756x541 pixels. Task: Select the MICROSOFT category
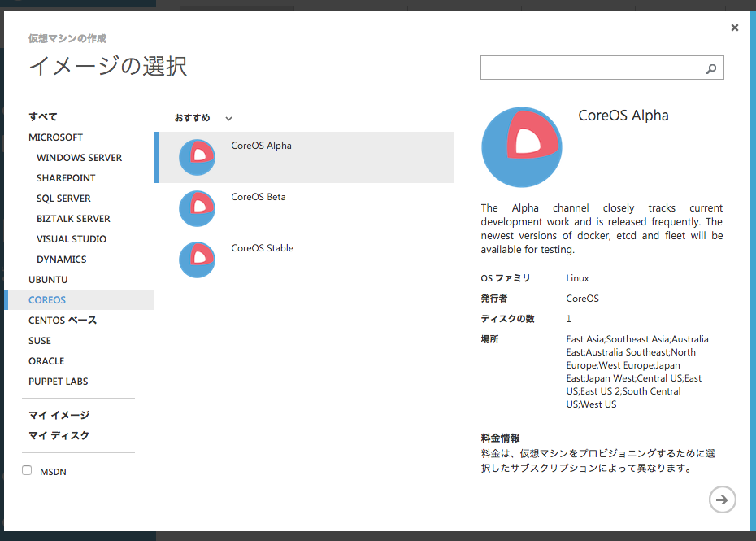55,137
